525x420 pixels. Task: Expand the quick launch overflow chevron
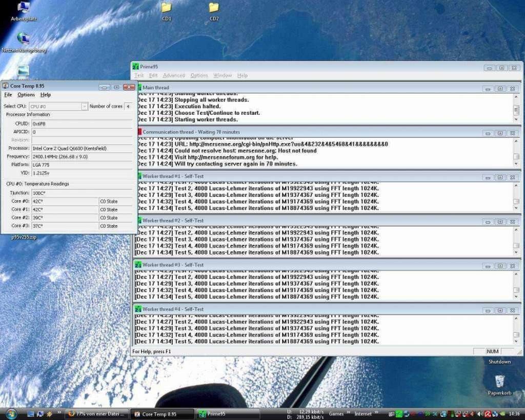[59, 412]
